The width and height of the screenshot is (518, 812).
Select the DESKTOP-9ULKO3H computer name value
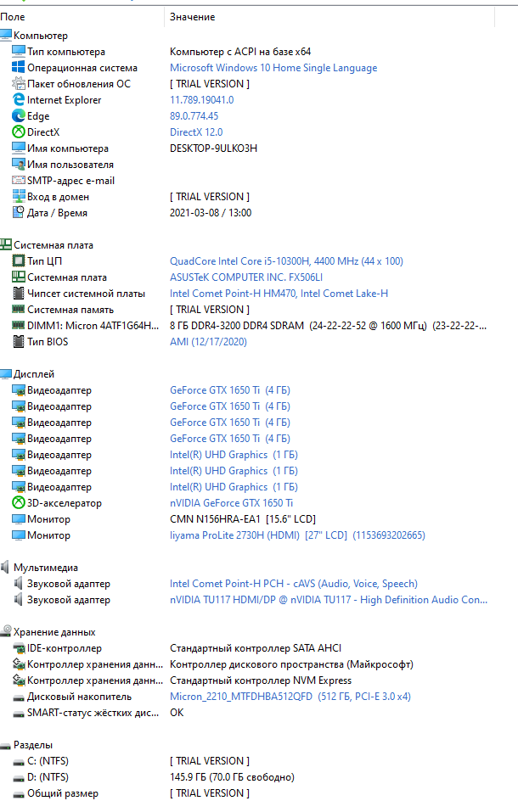point(213,148)
